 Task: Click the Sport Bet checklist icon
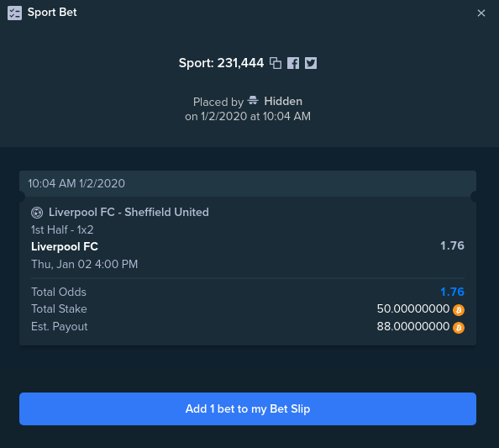pos(14,13)
